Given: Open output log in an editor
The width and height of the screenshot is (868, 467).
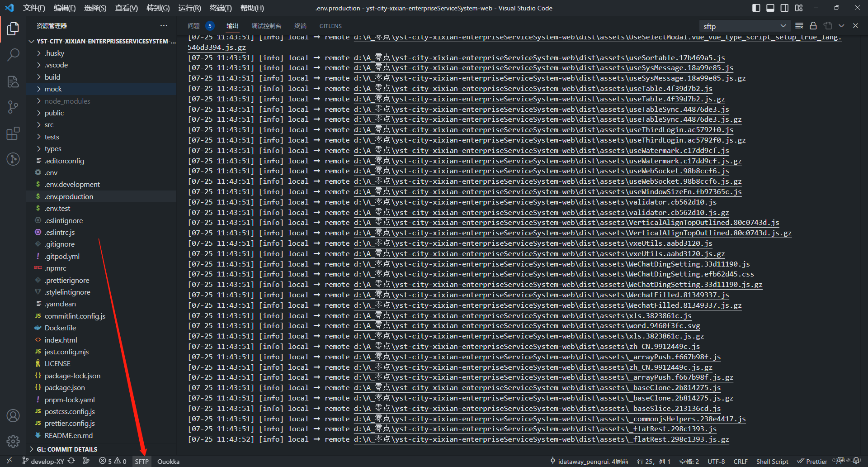Looking at the screenshot, I should [x=828, y=26].
